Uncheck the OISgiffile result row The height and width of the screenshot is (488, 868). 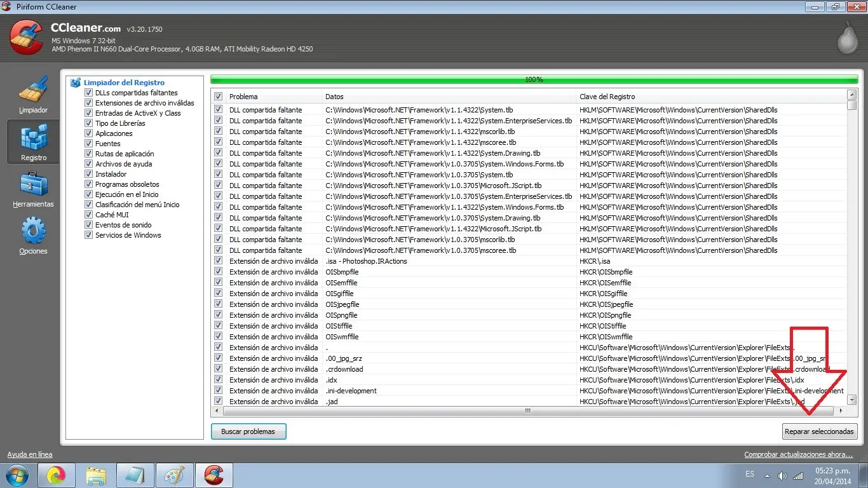219,294
